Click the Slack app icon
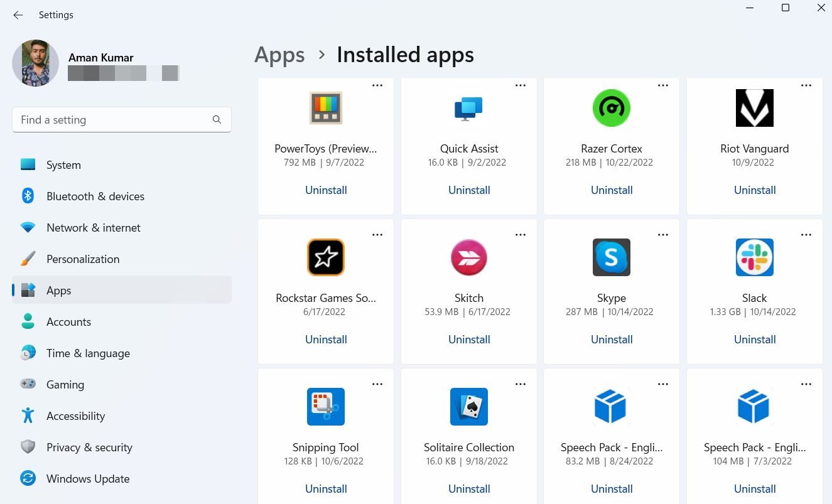 755,257
